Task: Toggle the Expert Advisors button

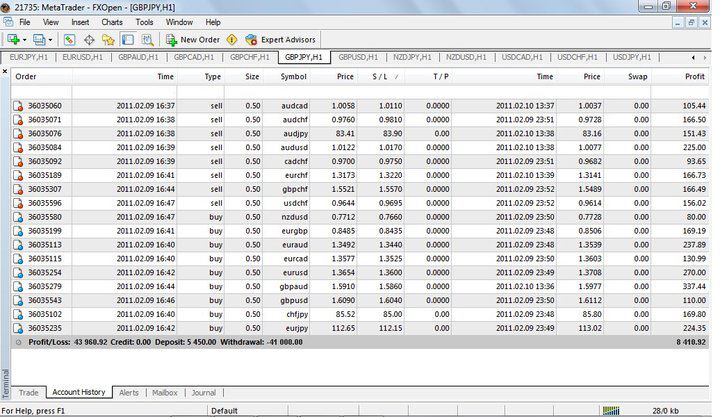Action: [x=280, y=40]
